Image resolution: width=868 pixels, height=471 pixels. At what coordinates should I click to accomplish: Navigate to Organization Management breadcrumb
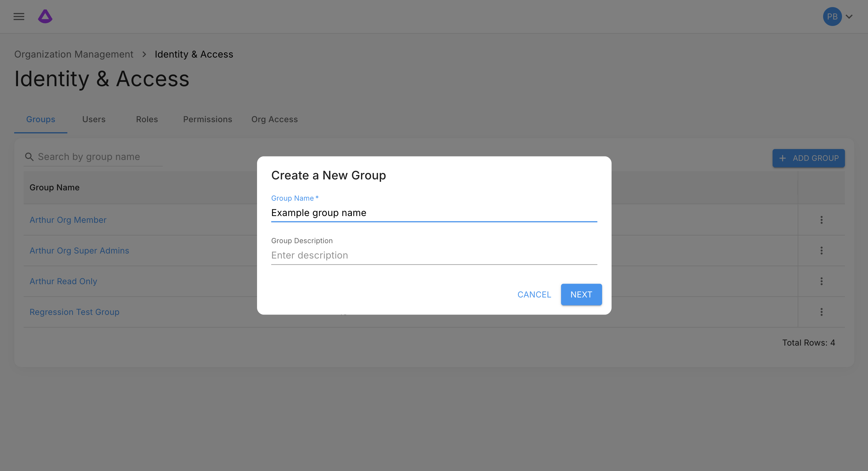coord(74,54)
